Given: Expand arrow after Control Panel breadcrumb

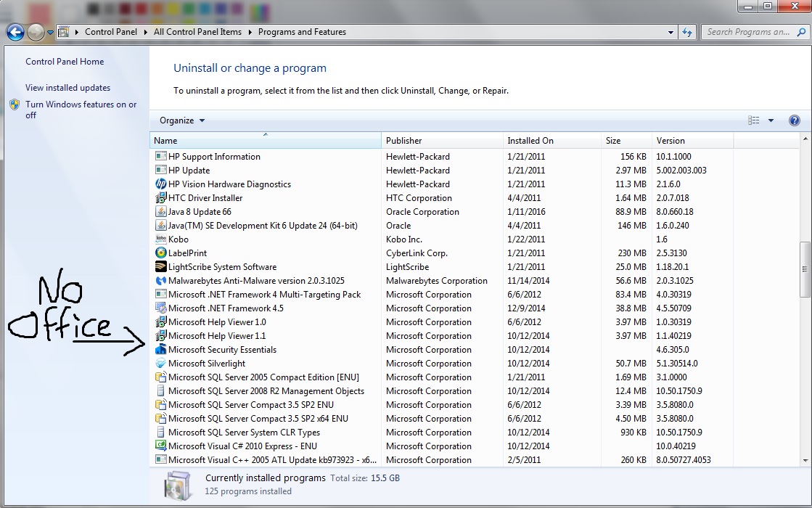Looking at the screenshot, I should tap(146, 32).
